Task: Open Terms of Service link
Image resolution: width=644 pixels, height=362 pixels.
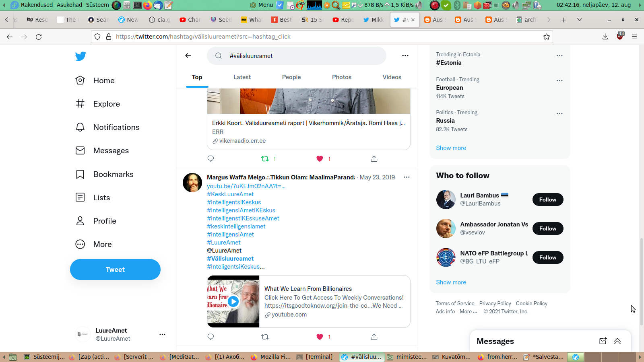Action: [455, 303]
